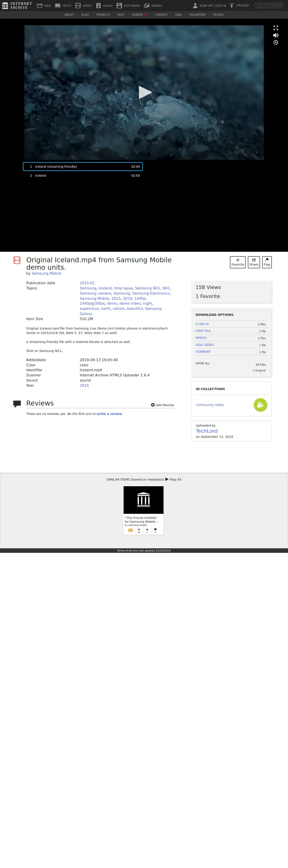Open the Audio section icon
Screen dimensions: 288x868
tap(98, 6)
